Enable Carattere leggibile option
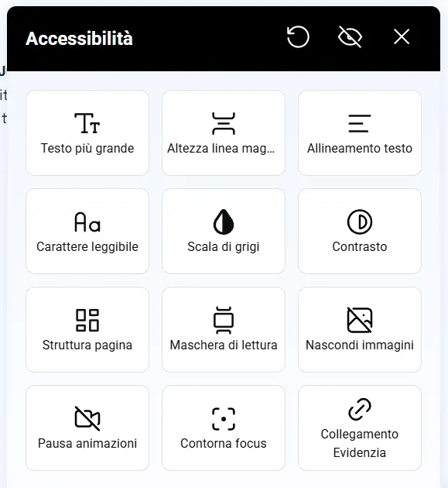448x488 pixels. coord(87,232)
